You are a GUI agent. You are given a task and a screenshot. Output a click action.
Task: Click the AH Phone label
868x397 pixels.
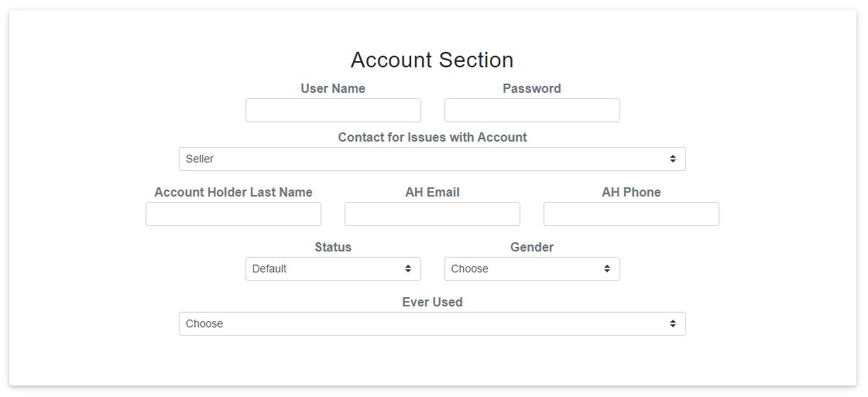[x=631, y=192]
